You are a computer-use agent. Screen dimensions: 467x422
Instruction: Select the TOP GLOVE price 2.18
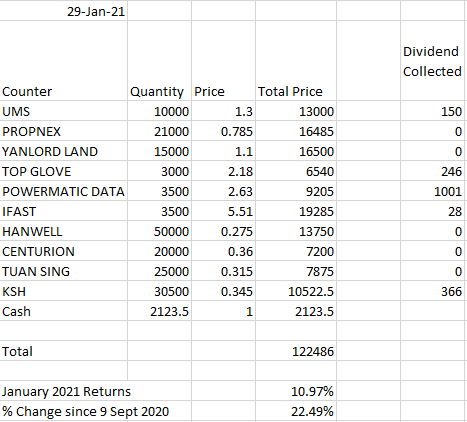pos(223,171)
